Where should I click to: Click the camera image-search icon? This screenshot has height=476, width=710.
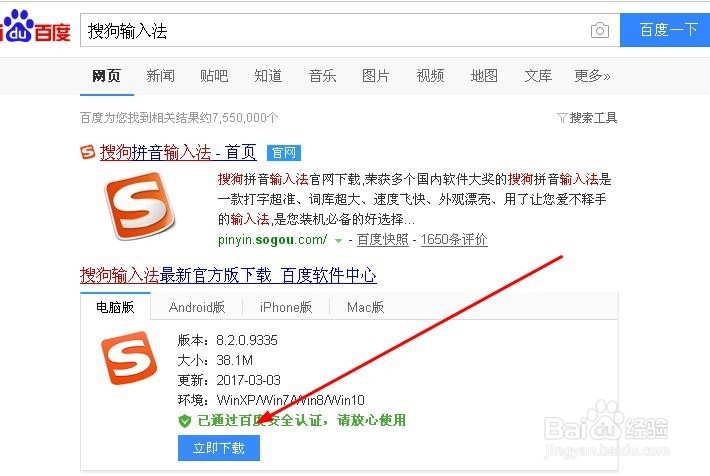[x=600, y=30]
